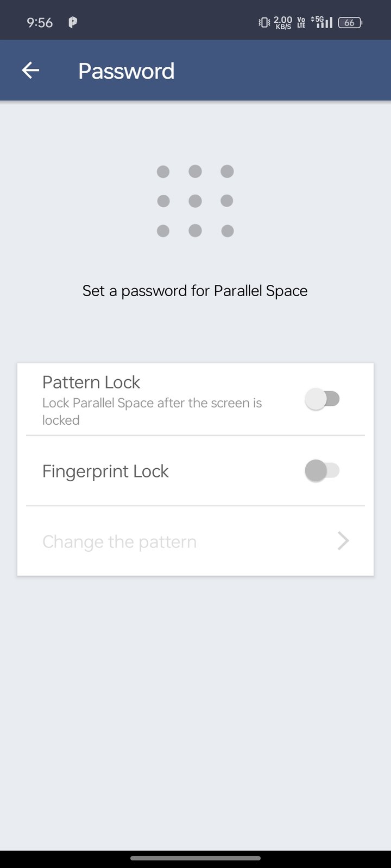Screen dimensions: 391x868
Task: Tap the home gesture bar at bottom
Action: point(195,858)
